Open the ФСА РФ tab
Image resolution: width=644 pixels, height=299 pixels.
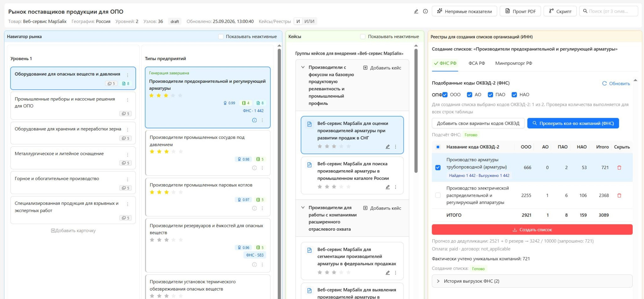pyautogui.click(x=477, y=63)
